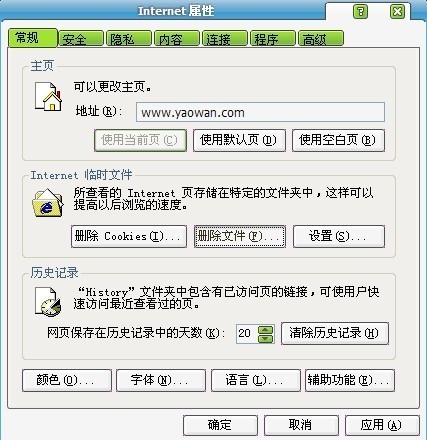
Task: Click the help question mark icon
Action: coord(360,12)
